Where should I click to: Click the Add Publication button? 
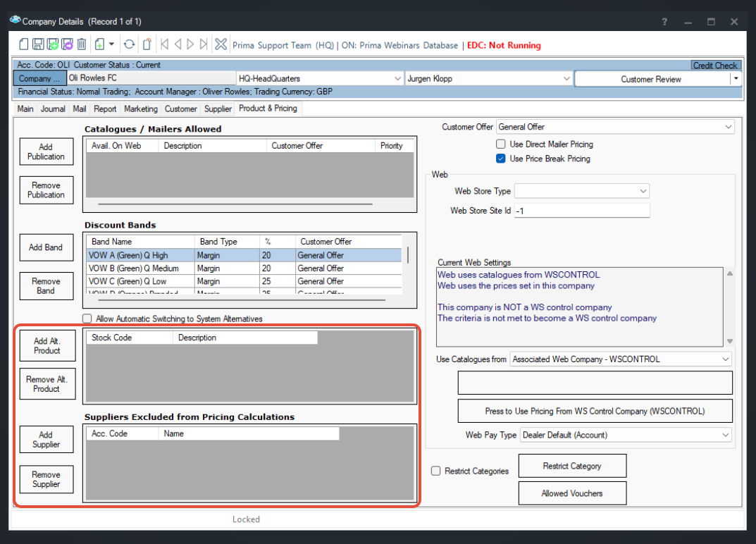[x=47, y=152]
